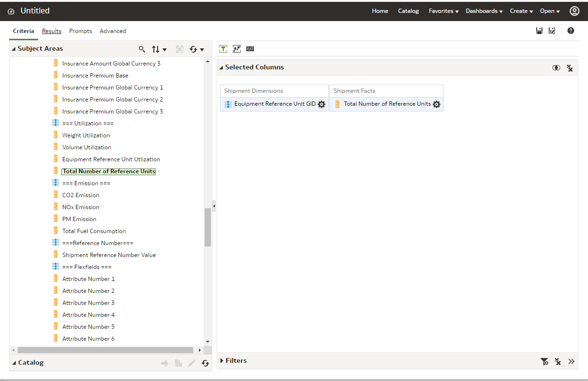588x381 pixels.
Task: Click the show/hide filters pane icon
Action: [223, 48]
